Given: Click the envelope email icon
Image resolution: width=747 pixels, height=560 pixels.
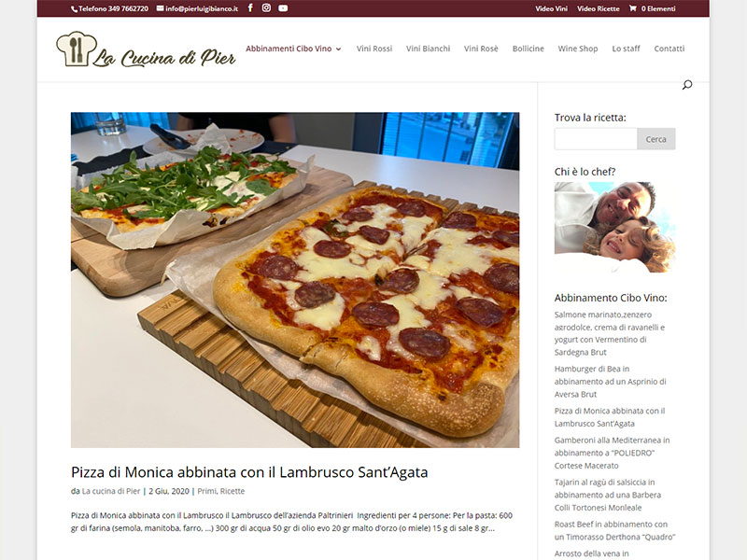Looking at the screenshot, I should click(160, 8).
